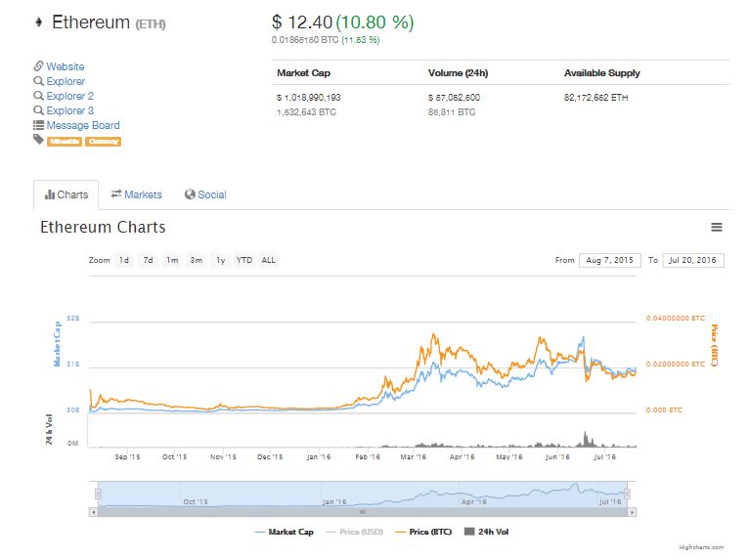Screen dimensions: 749x560
Task: Toggle Market Cap series in legend
Action: pos(286,532)
